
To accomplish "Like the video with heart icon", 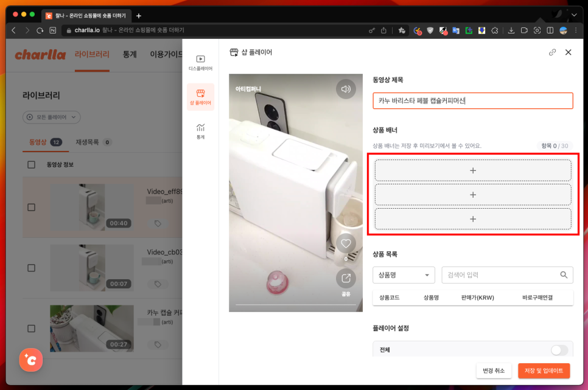I will pos(346,243).
